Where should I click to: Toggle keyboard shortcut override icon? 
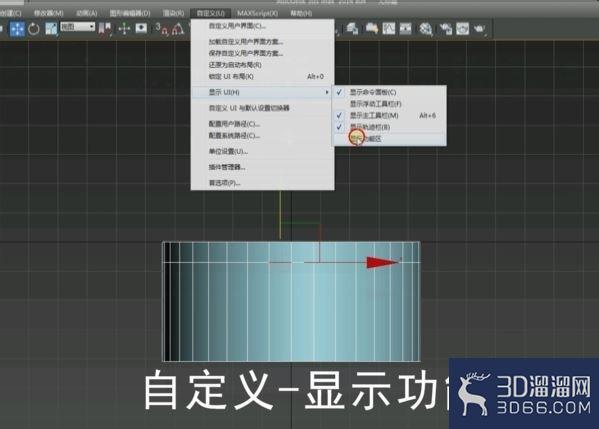[141, 28]
